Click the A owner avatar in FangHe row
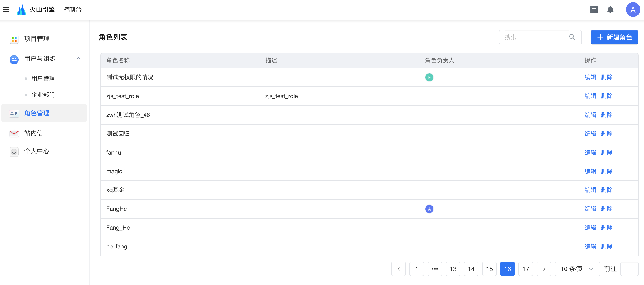Screen dimensions: 644x285 click(429, 209)
